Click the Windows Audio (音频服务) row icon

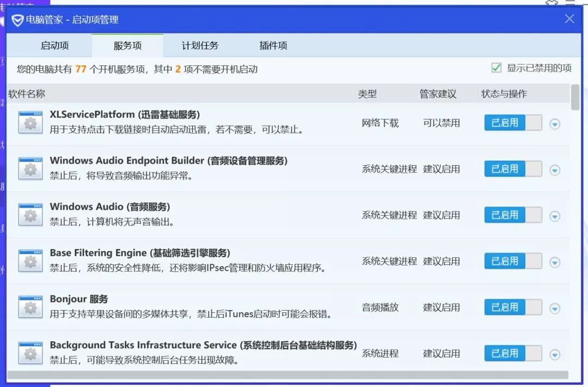30,215
